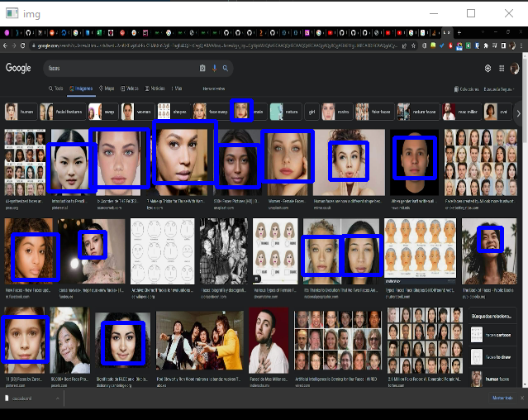Select the facial features chip
Image resolution: width=528 pixels, height=420 pixels.
point(62,112)
